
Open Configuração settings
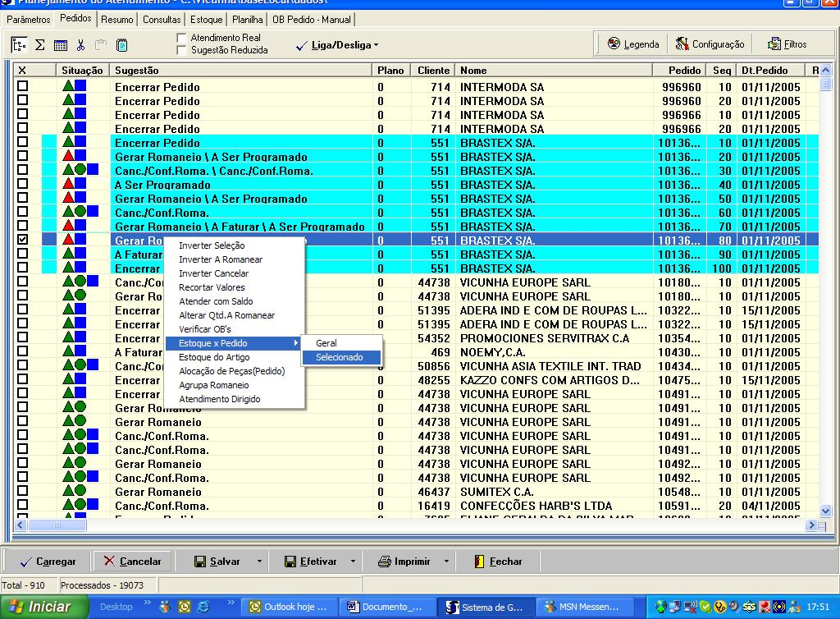point(710,44)
